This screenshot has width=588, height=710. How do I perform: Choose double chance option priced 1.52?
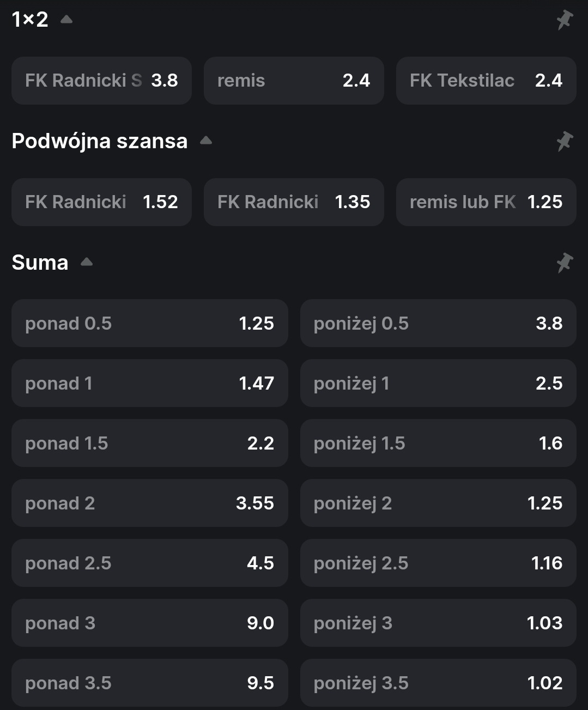click(101, 202)
